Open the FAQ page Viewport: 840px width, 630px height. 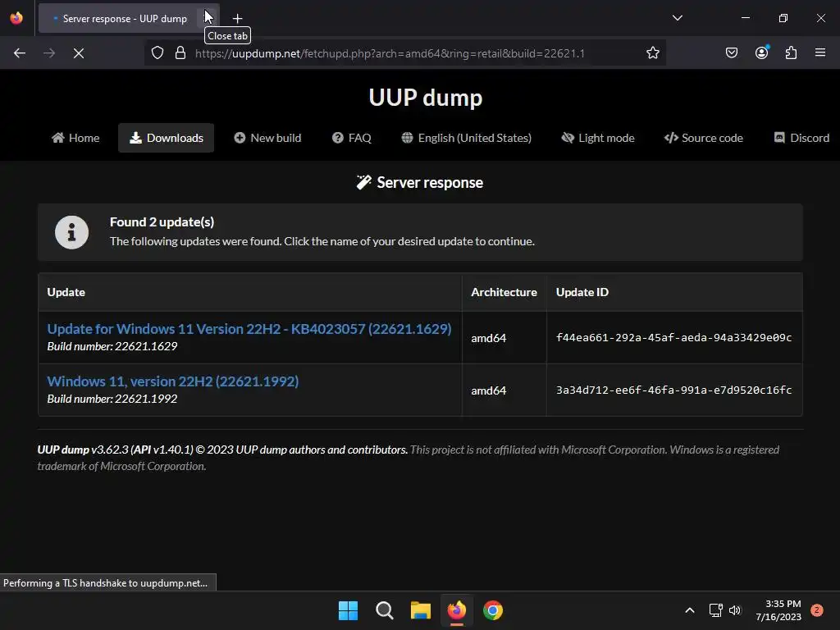(352, 138)
